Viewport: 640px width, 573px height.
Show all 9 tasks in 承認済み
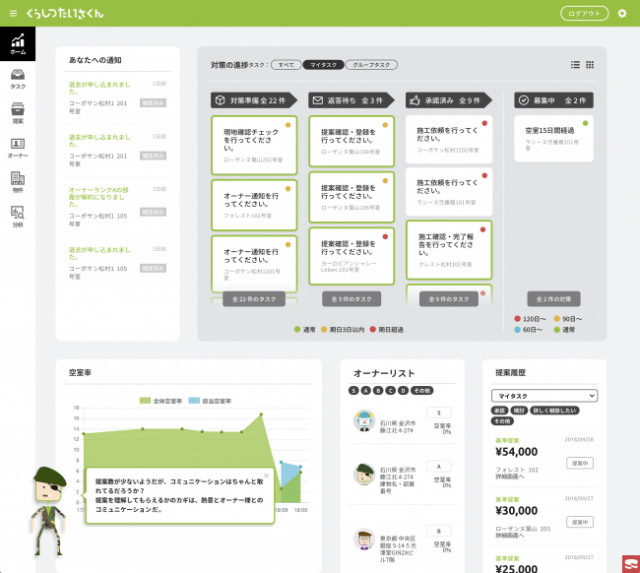click(447, 299)
